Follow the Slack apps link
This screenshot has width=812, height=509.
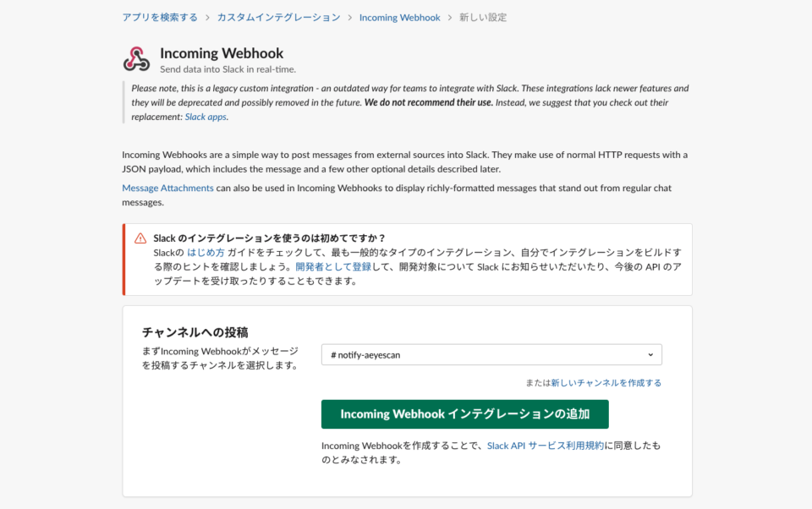206,117
